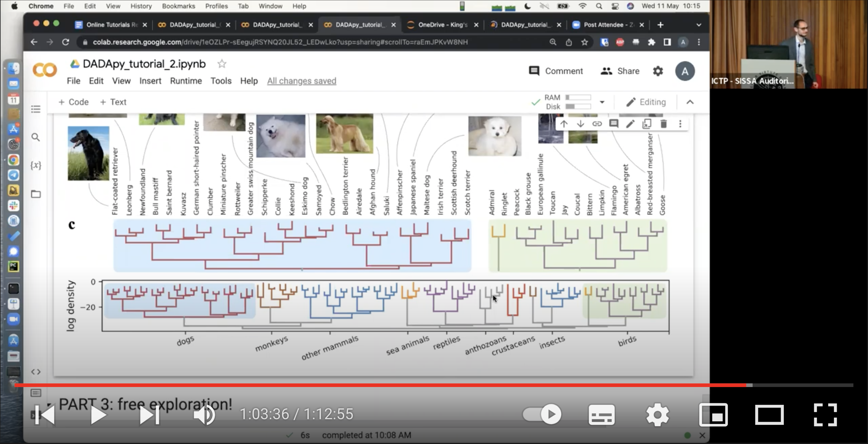Open Colab settings gear icon
This screenshot has height=444, width=868.
[658, 71]
